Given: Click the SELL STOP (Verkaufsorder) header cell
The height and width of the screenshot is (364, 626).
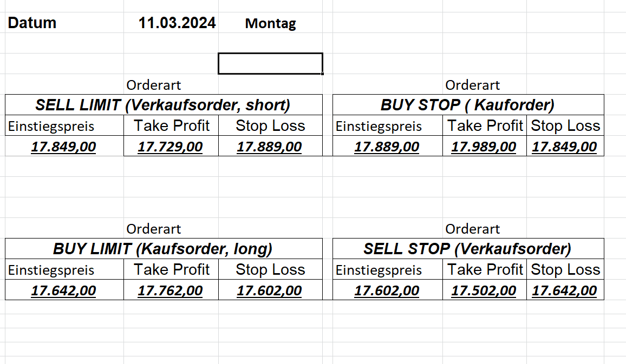Looking at the screenshot, I should [467, 249].
